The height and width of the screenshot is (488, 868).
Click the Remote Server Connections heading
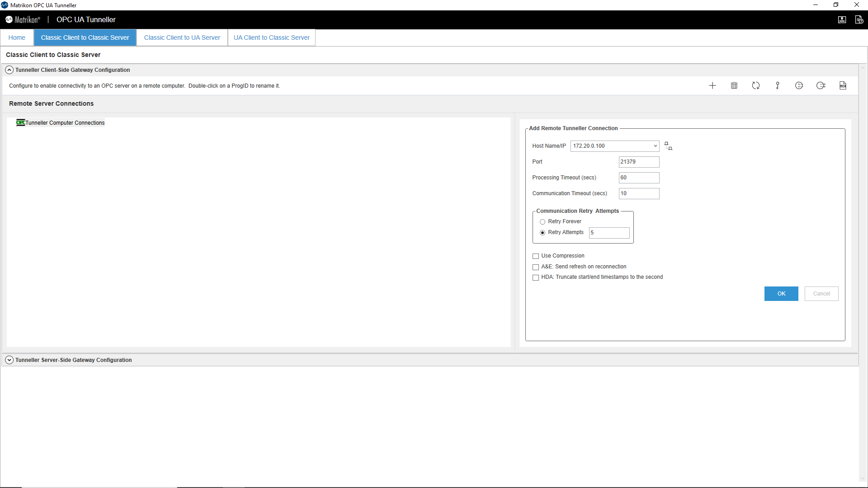[x=51, y=103]
